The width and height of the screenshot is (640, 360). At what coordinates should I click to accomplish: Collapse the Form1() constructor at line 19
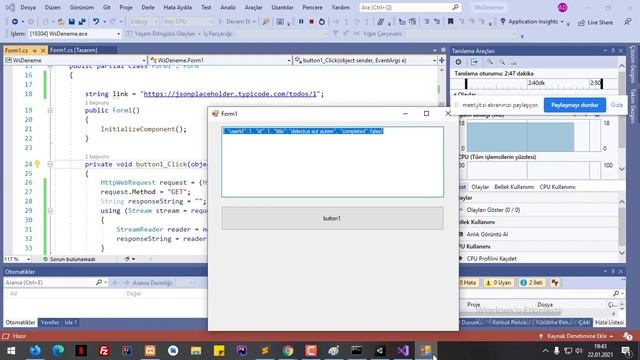(x=50, y=110)
